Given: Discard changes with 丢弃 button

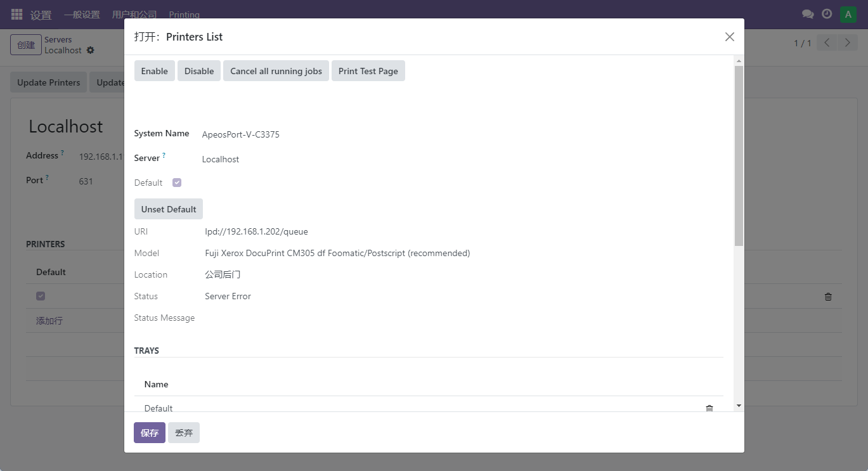Looking at the screenshot, I should [184, 433].
